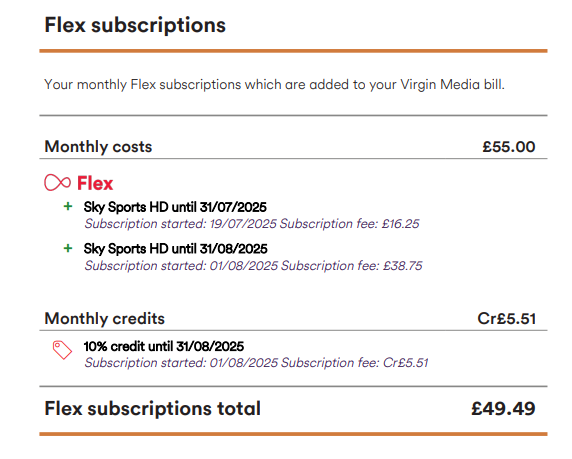Open Sky Sports HD until 31/08/2025 entry
This screenshot has width=572, height=459.
click(175, 249)
